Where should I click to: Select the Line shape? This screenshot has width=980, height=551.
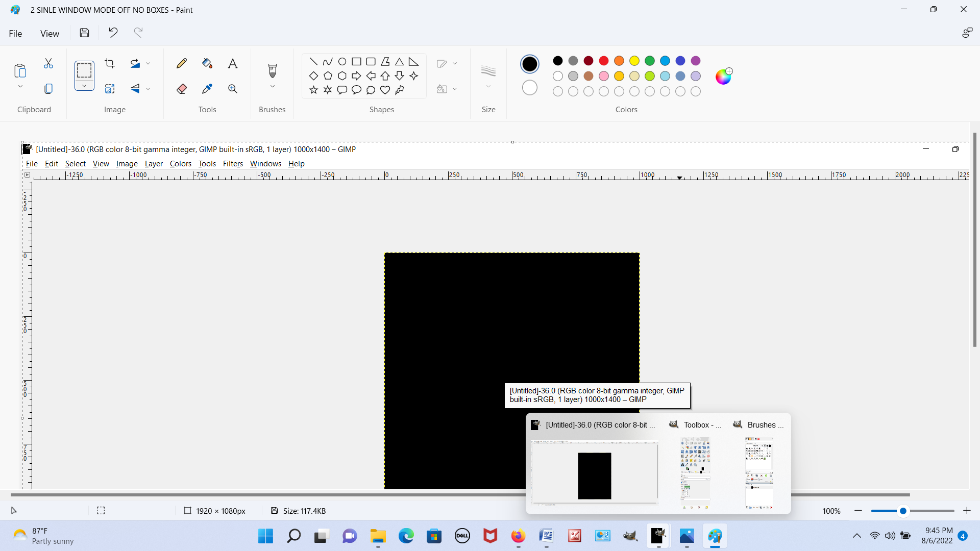click(313, 62)
